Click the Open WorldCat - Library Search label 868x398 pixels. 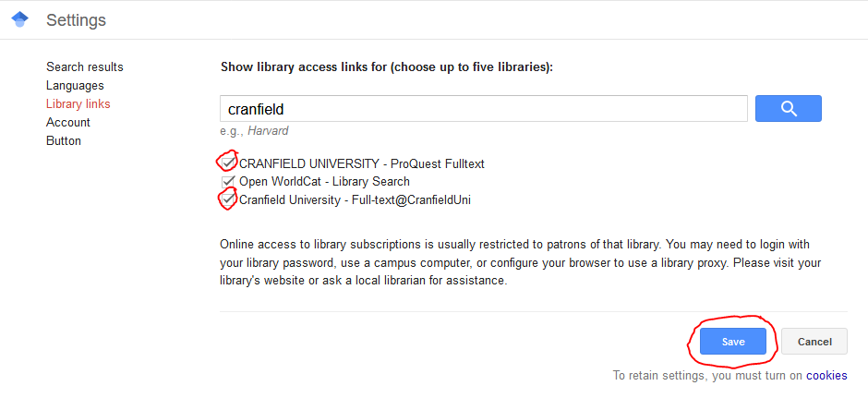(324, 182)
